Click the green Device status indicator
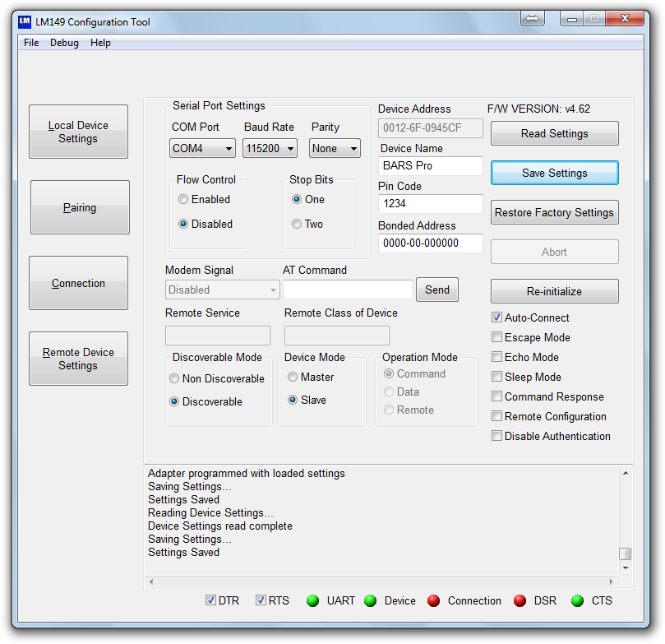665x644 pixels. (370, 601)
